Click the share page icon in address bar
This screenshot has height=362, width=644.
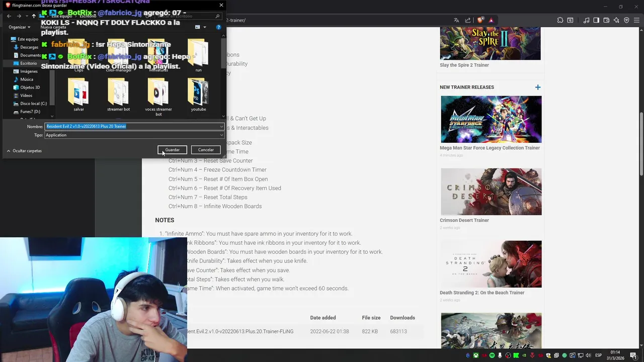click(468, 20)
